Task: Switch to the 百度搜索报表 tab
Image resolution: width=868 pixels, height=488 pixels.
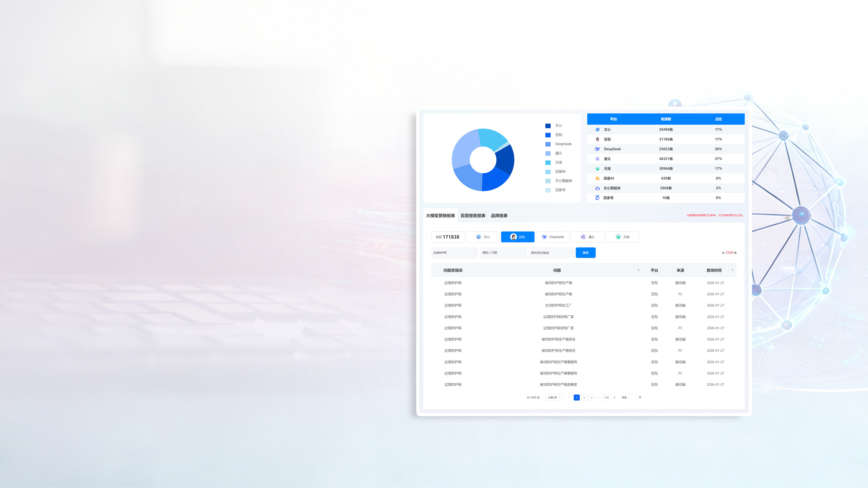Action: pos(473,216)
